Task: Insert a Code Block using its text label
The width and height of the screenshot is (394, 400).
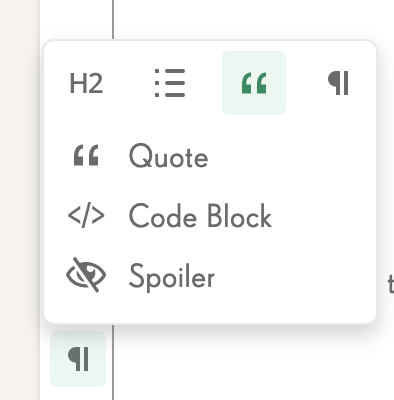Action: click(x=200, y=216)
